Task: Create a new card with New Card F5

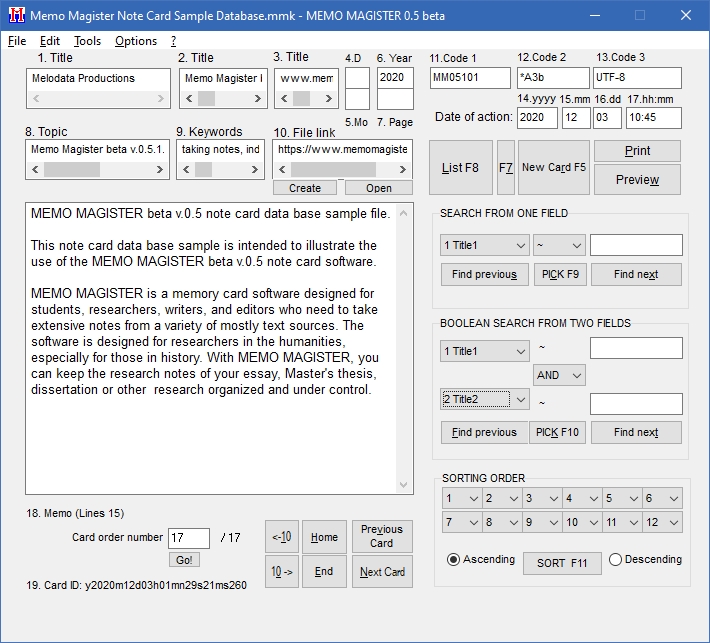Action: click(x=554, y=168)
